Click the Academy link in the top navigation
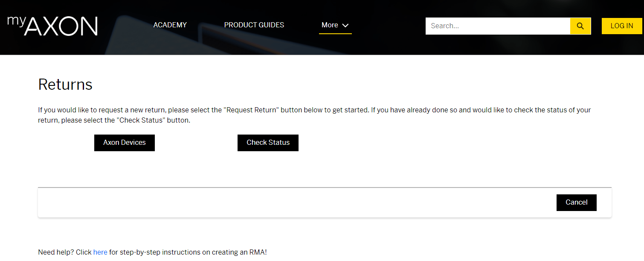644x261 pixels. [170, 25]
